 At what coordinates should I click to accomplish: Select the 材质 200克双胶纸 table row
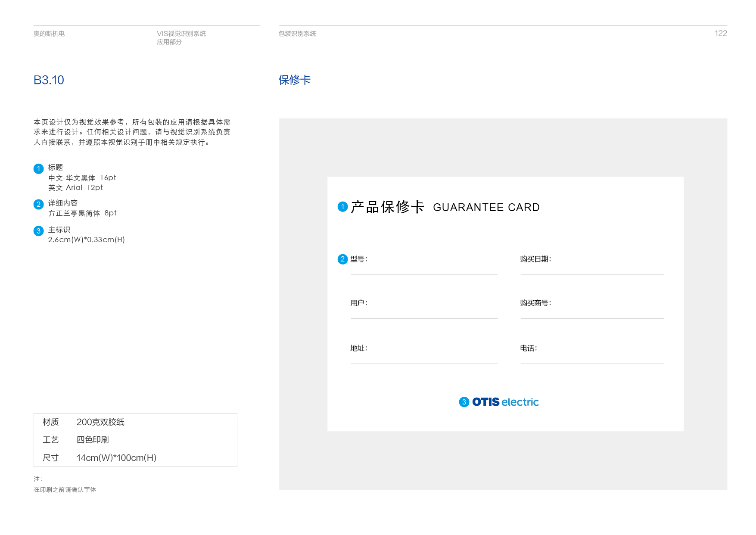point(135,422)
